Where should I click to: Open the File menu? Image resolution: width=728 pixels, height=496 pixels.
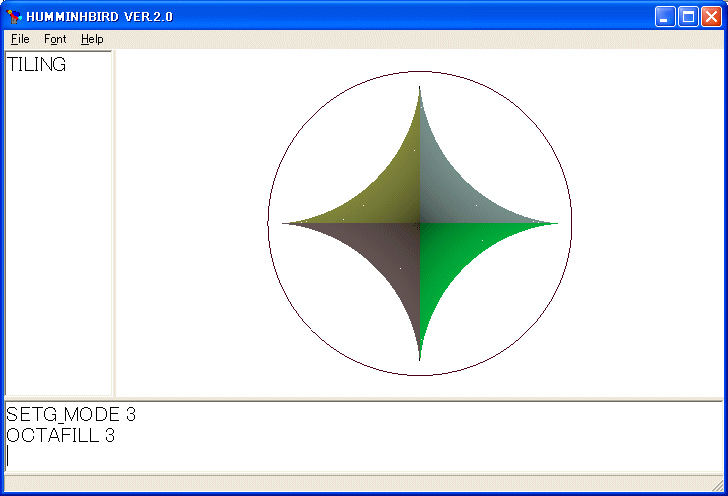pos(20,39)
